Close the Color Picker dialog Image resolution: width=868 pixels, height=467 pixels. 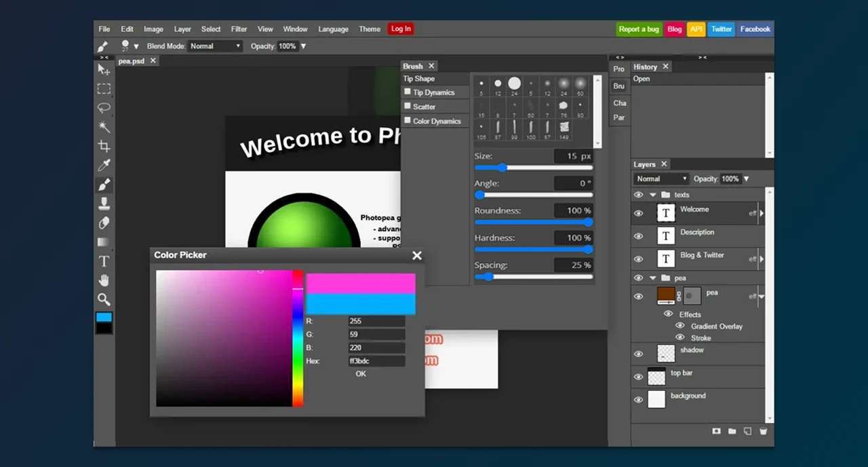click(x=417, y=255)
